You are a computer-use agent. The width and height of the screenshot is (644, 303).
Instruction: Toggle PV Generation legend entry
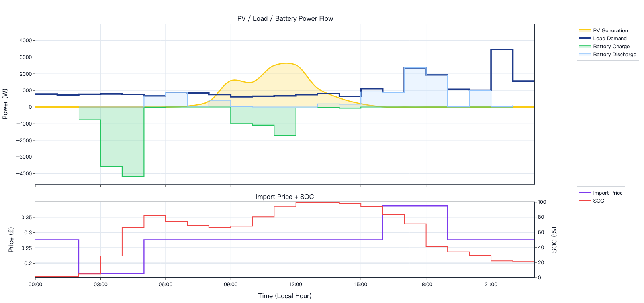coord(608,30)
